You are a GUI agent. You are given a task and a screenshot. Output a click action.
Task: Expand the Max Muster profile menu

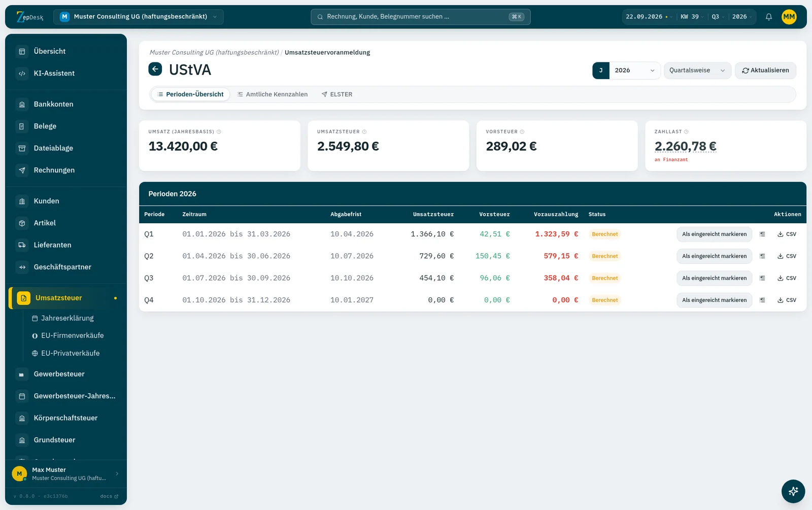66,474
